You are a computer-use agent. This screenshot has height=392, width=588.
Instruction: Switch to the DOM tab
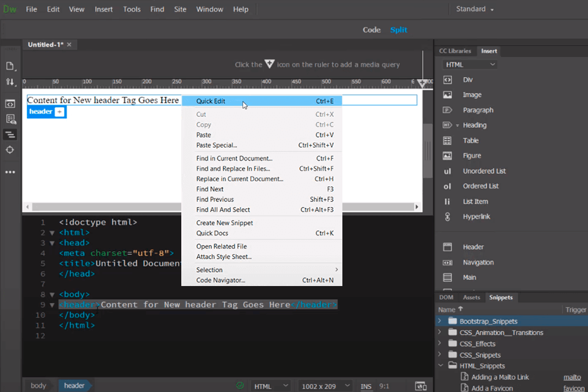[x=447, y=298]
